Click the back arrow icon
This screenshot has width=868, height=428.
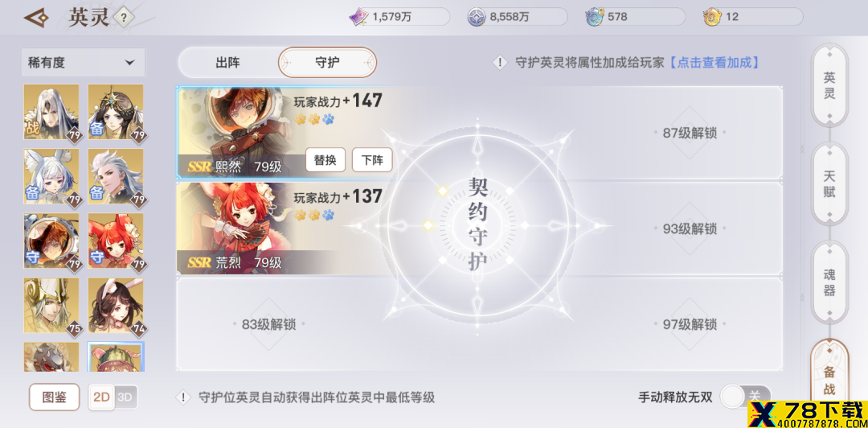click(x=36, y=19)
